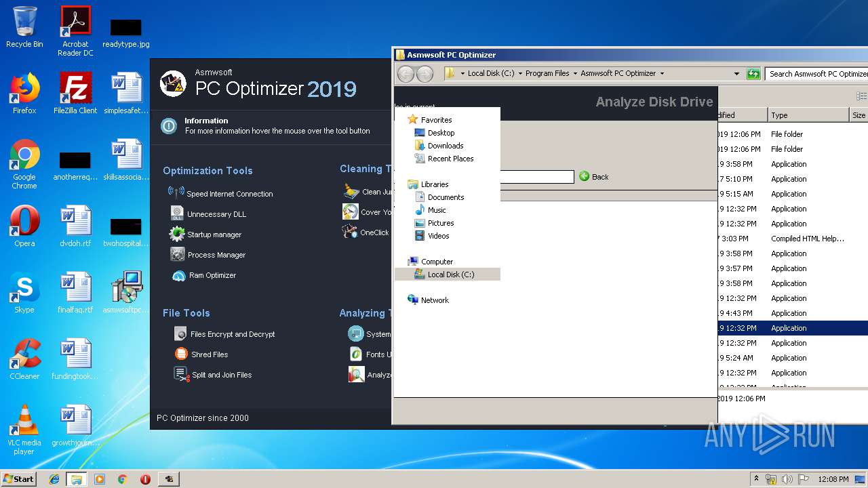Open Skype desktop icon

24,293
